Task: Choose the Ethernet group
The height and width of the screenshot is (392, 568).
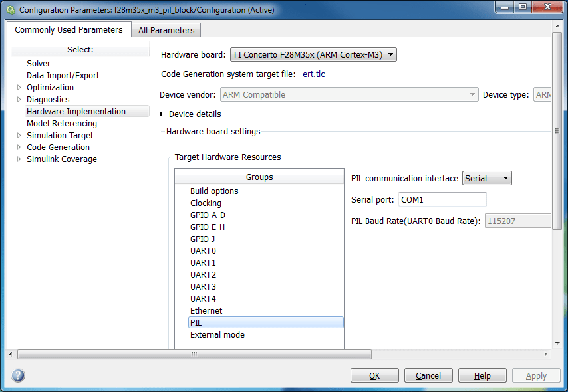Action: pos(206,311)
